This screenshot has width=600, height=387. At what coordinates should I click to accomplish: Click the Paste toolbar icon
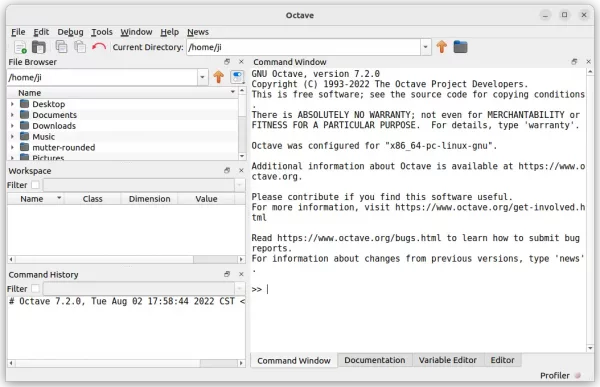pos(80,47)
